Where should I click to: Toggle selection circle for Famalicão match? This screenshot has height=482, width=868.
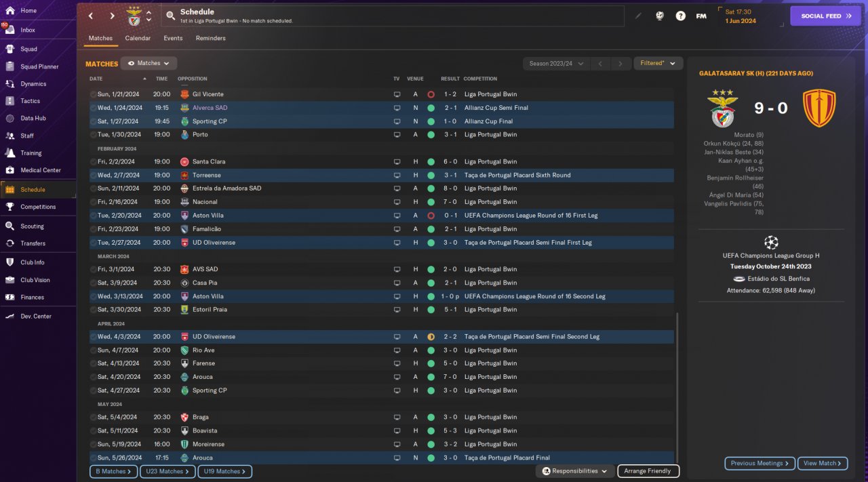point(94,229)
